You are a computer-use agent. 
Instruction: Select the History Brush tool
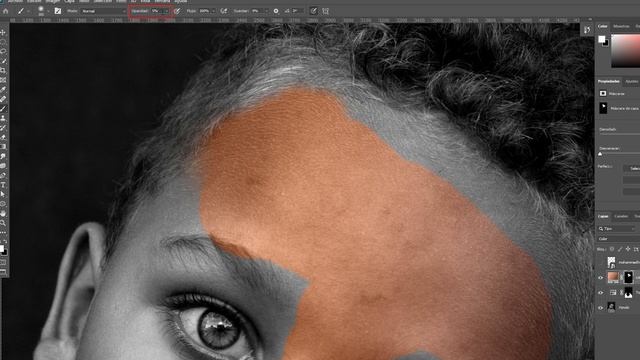(3, 128)
